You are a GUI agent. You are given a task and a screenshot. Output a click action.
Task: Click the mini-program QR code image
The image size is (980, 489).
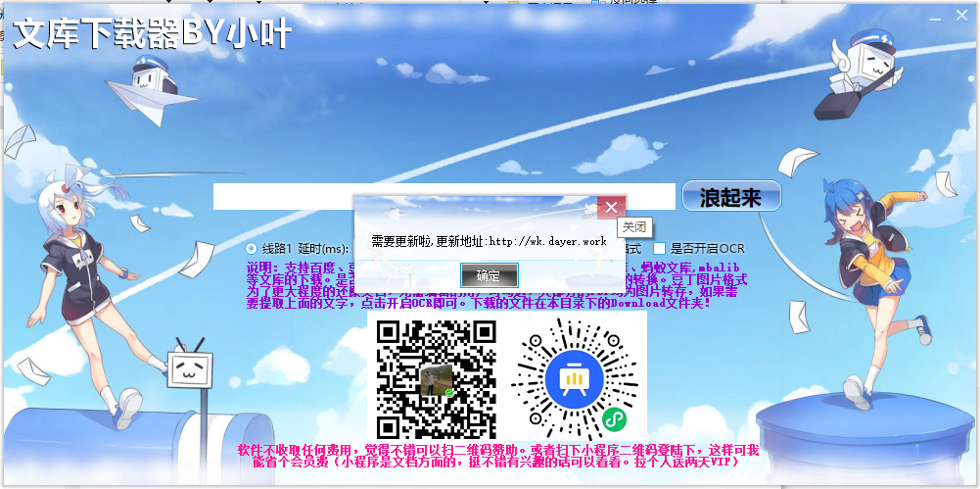(575, 379)
